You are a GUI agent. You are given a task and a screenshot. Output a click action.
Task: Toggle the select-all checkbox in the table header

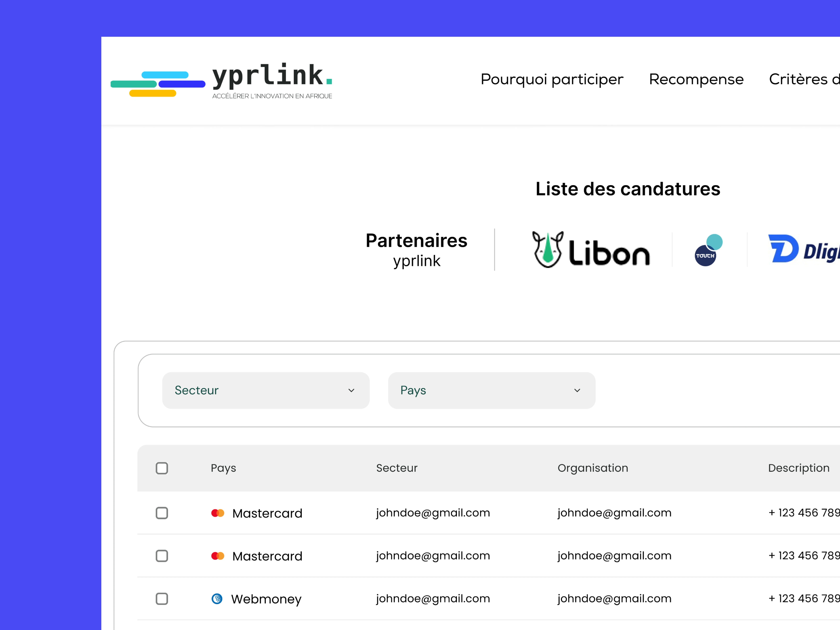tap(162, 468)
